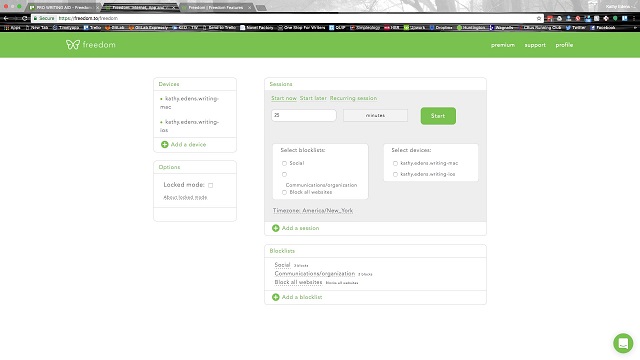Open the Dropbox bookmark
Viewport: 640px width, 360px height.
[x=441, y=28]
